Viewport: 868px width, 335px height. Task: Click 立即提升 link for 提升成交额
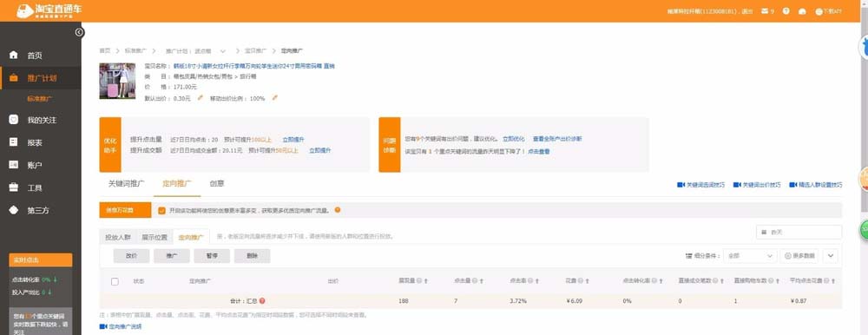[320, 150]
